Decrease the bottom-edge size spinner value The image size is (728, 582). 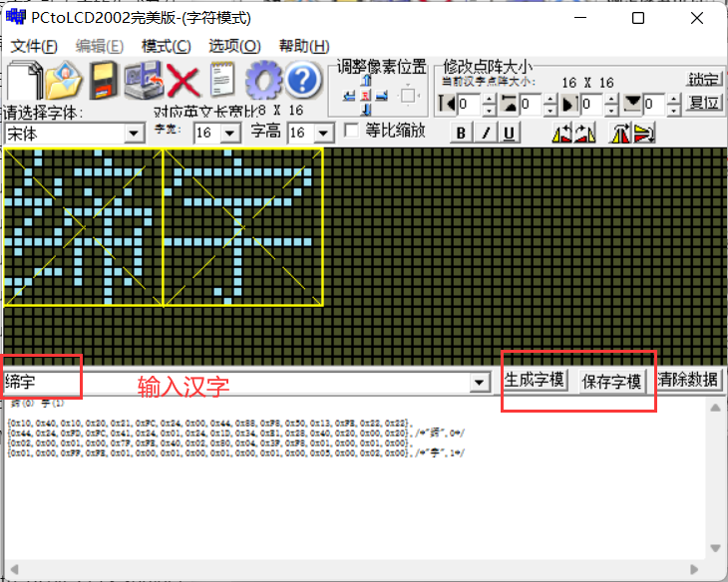click(674, 110)
